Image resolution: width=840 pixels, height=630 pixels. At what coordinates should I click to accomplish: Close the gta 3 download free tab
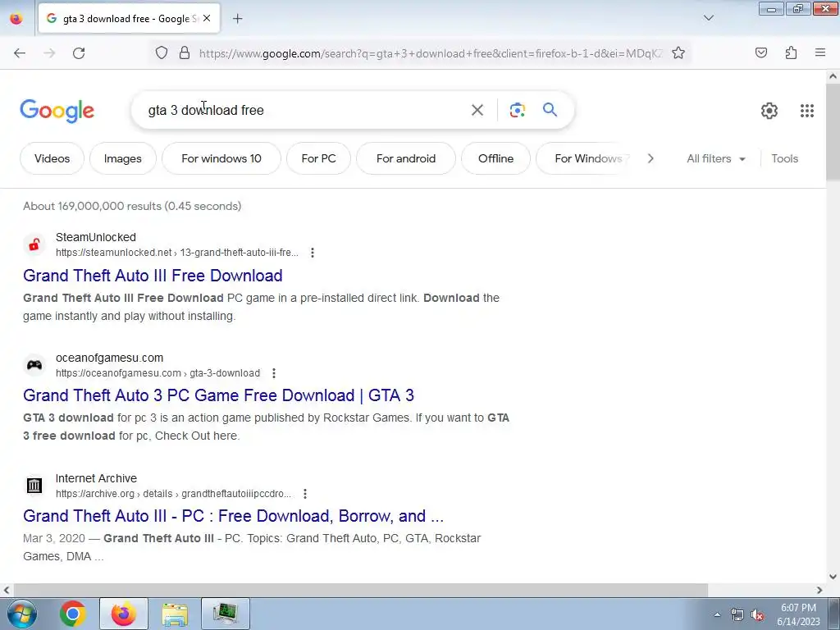point(207,18)
